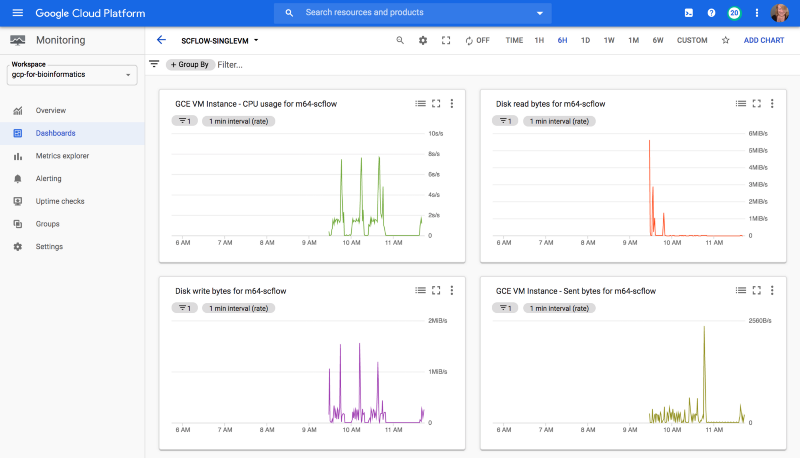Image resolution: width=800 pixels, height=458 pixels.
Task: Click 1 min interval chip on Disk write chart
Action: pos(238,309)
